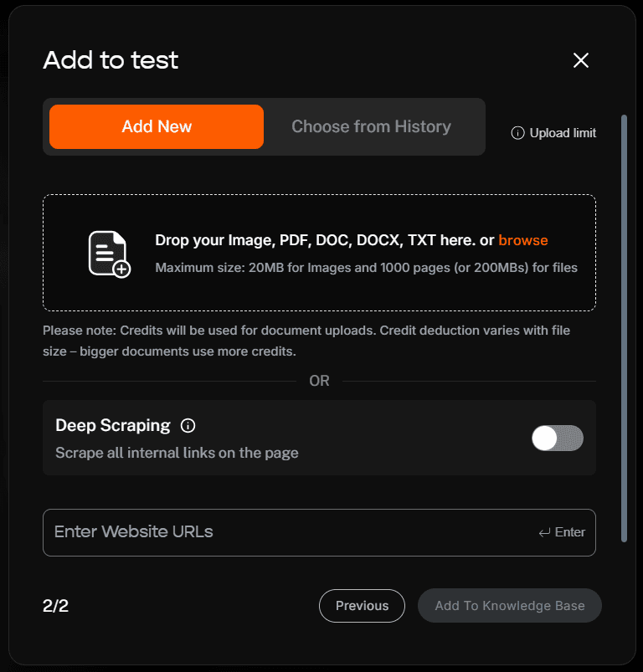The height and width of the screenshot is (672, 643).
Task: Go back with the Previous button
Action: pos(362,606)
